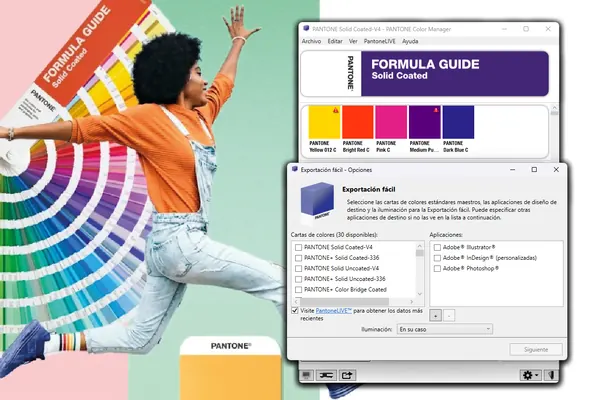The height and width of the screenshot is (400, 600).
Task: Uncheck the Visite PantoneLIVE checkbox
Action: 295,310
